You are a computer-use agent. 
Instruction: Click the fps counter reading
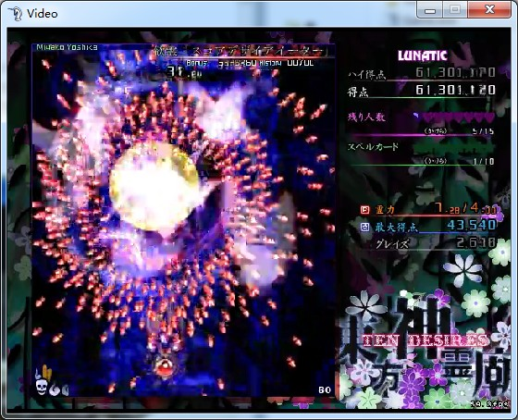point(490,404)
